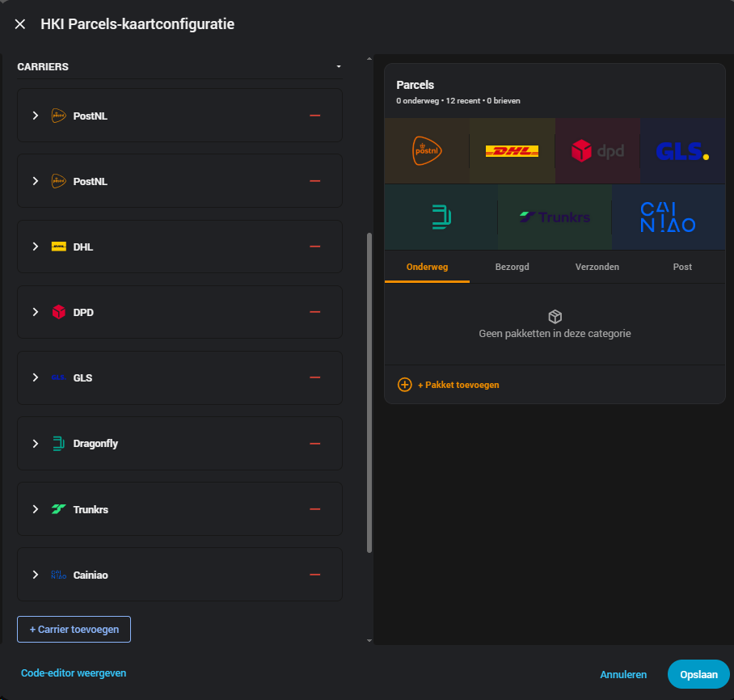The height and width of the screenshot is (700, 734).
Task: Expand the DPD carrier row
Action: click(35, 312)
